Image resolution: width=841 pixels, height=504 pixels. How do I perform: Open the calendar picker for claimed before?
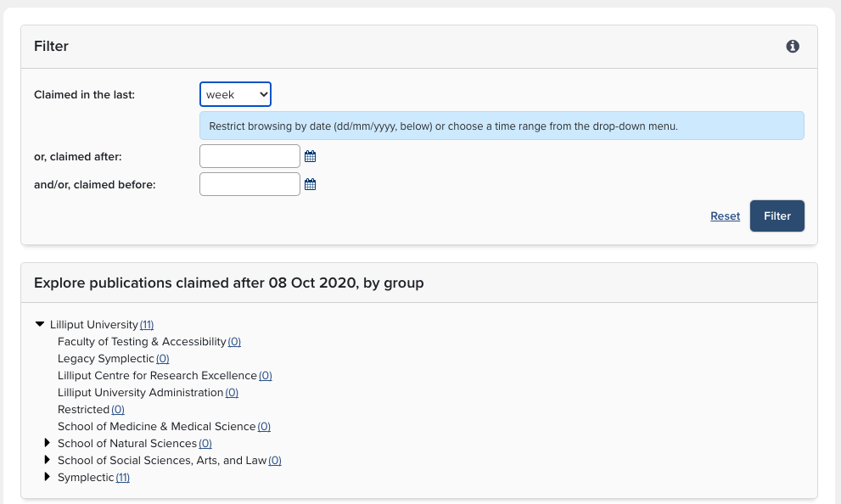point(311,184)
